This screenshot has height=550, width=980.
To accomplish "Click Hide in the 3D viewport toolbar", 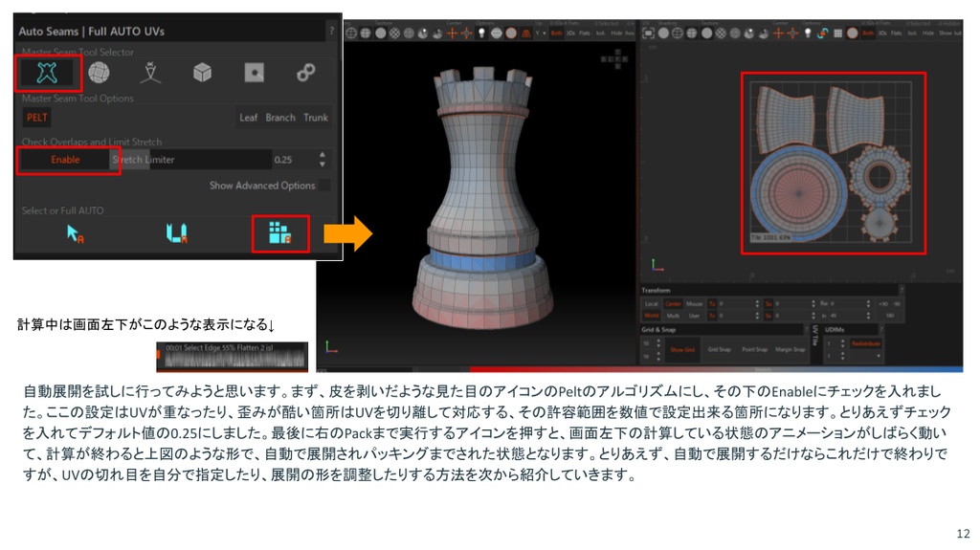I will pos(616,33).
